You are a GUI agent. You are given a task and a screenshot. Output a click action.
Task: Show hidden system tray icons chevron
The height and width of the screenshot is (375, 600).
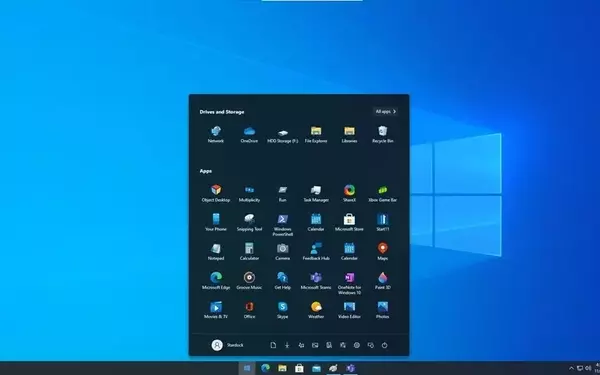[571, 368]
